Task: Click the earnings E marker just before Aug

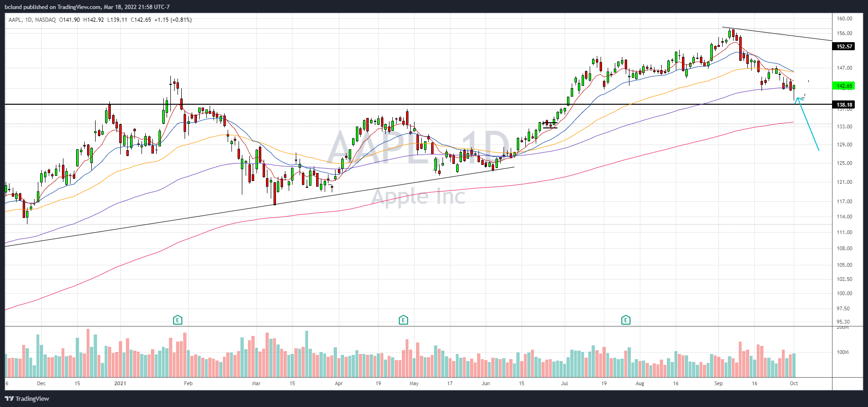Action: [626, 320]
